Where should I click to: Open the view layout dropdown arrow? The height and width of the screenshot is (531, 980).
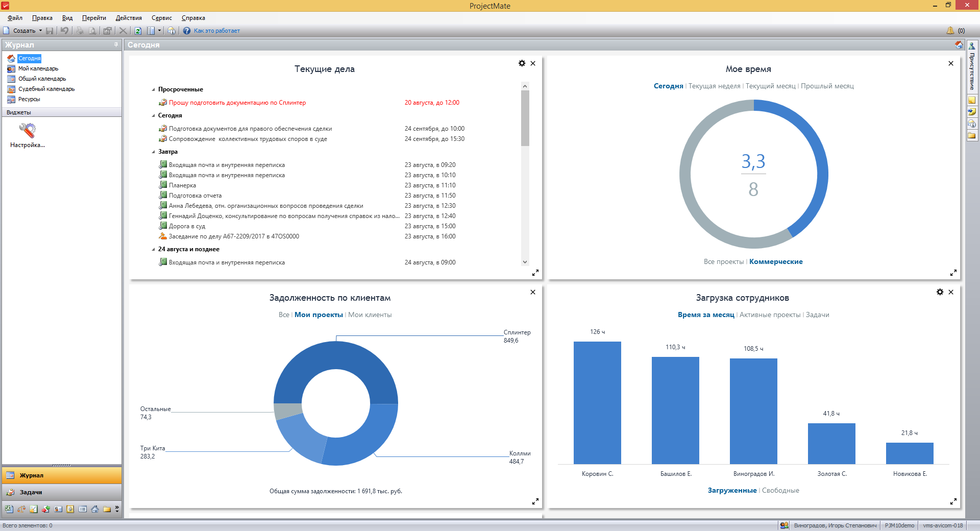tap(159, 31)
